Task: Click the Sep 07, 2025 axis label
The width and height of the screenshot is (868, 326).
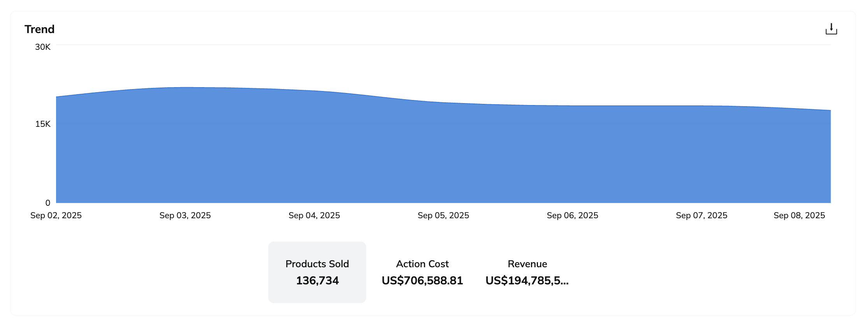Action: coord(701,216)
